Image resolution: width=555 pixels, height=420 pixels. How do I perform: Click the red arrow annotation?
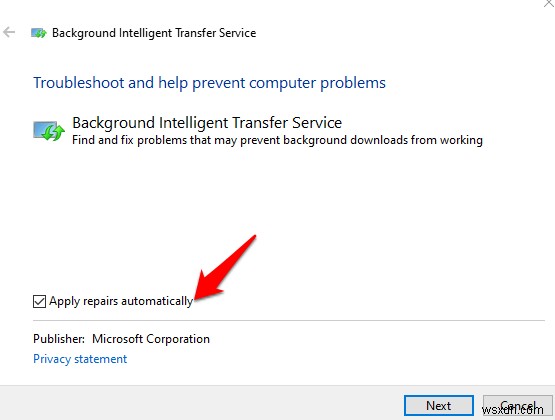click(x=224, y=269)
